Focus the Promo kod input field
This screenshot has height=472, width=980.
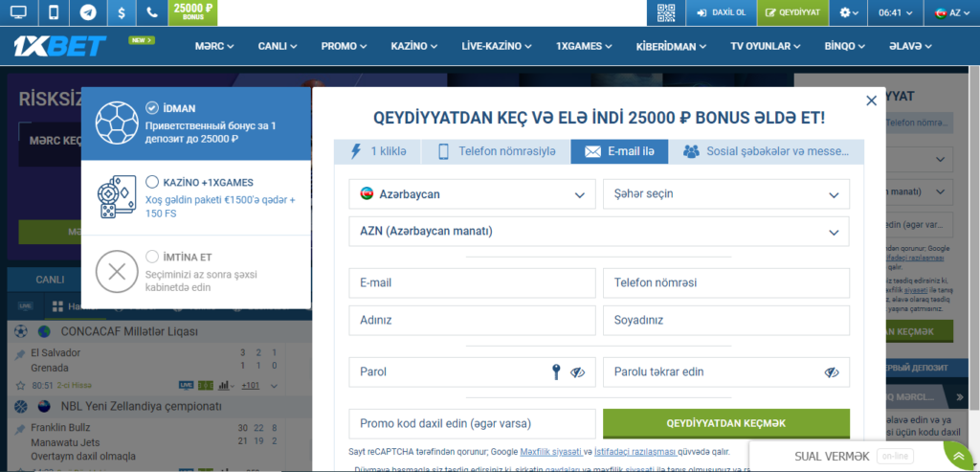(473, 424)
